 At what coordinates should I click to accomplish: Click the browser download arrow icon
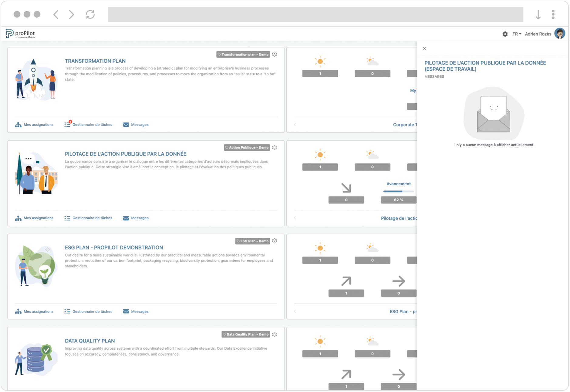click(x=538, y=15)
